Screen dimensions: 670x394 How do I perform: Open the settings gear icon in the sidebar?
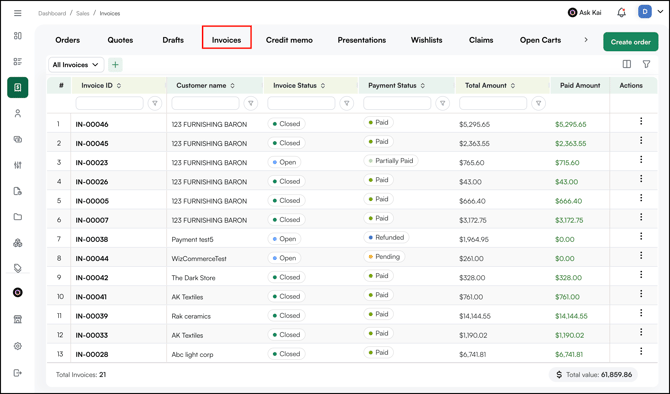pos(18,346)
